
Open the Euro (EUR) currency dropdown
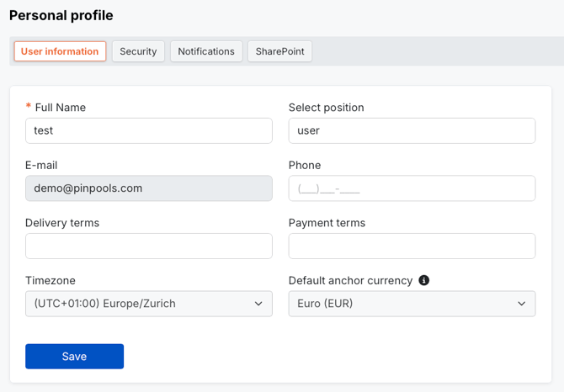coord(412,304)
